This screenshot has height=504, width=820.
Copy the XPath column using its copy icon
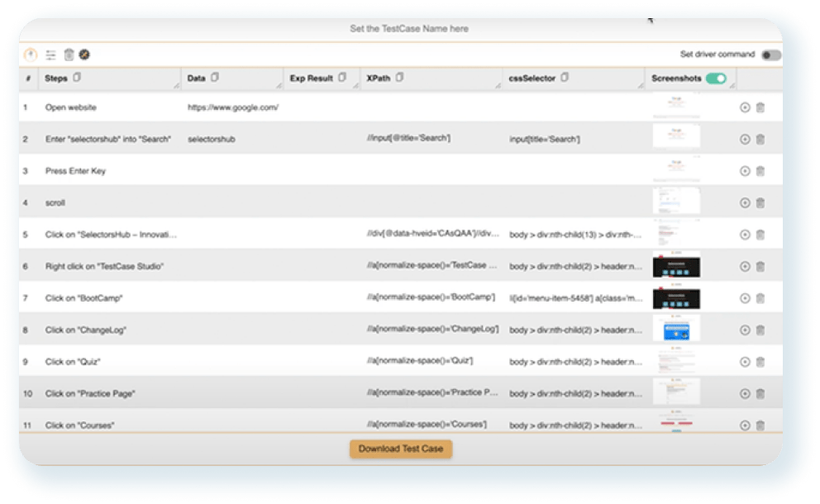click(399, 78)
